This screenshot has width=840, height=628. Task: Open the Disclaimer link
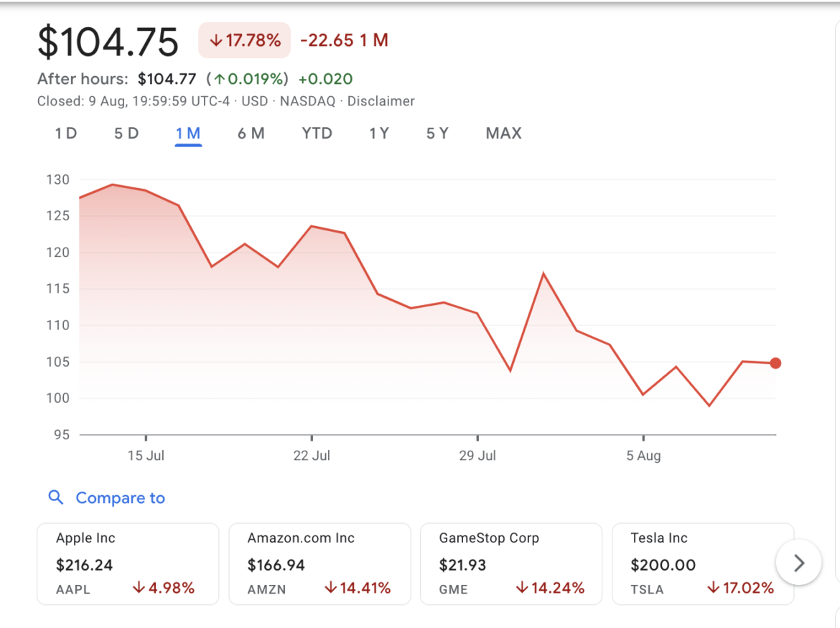click(x=381, y=101)
